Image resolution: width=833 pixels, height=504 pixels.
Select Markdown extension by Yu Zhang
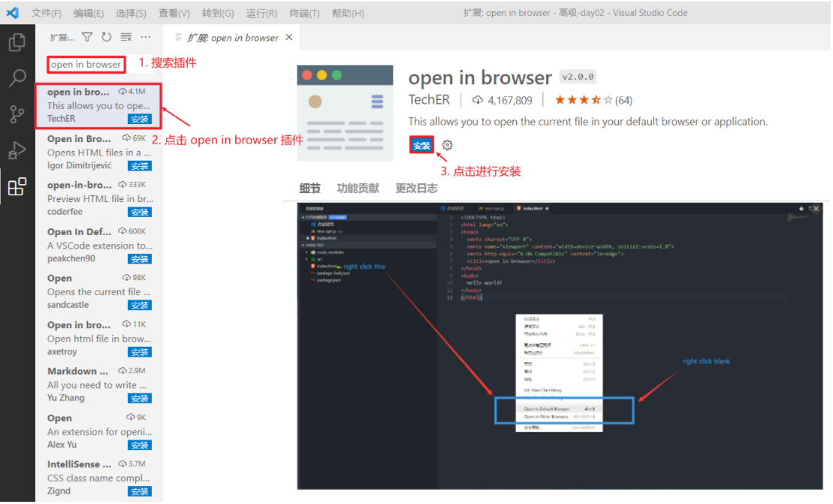[99, 384]
